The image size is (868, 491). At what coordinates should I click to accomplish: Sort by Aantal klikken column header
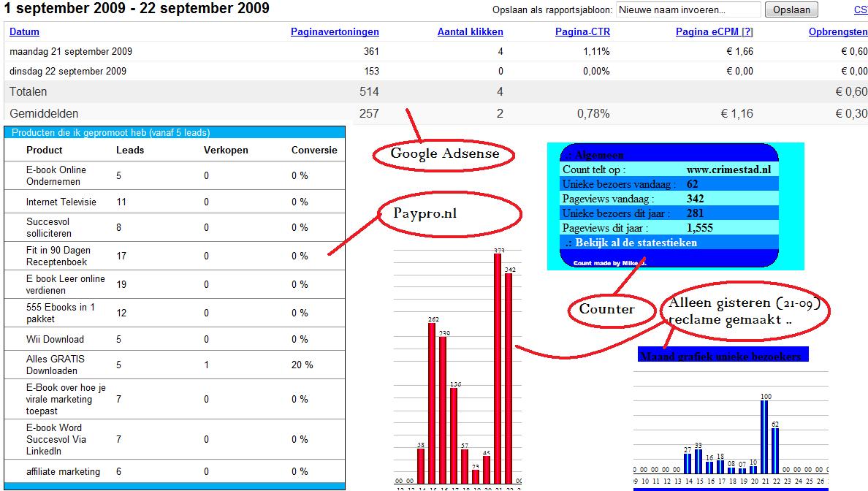click(x=470, y=32)
